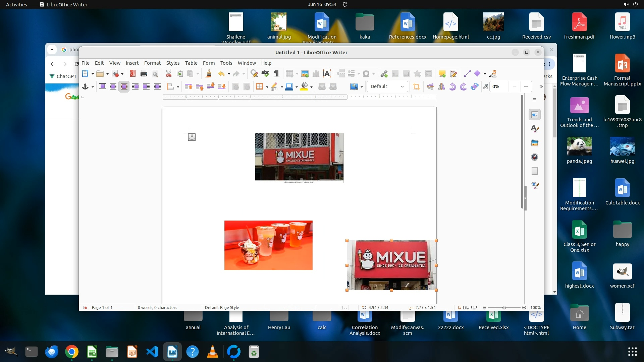Toggle Formatting Marks pilcrow button
This screenshot has height=362, width=644.
coord(276,74)
